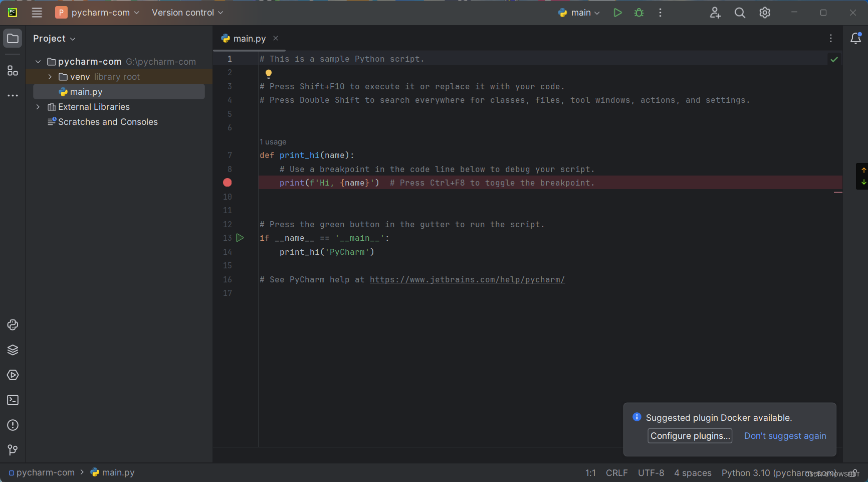Click the 1:1 caret position indicator
The width and height of the screenshot is (868, 482).
pyautogui.click(x=590, y=473)
